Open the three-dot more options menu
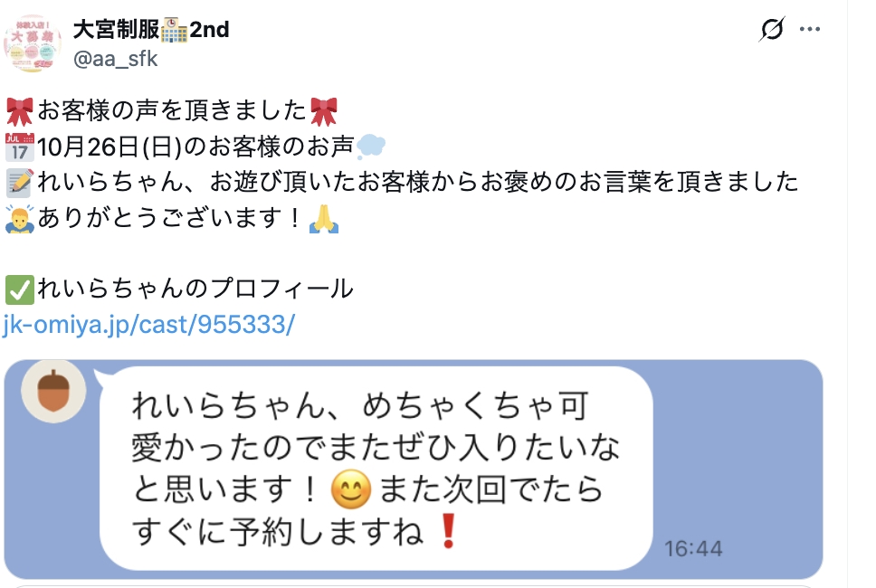 tap(810, 29)
